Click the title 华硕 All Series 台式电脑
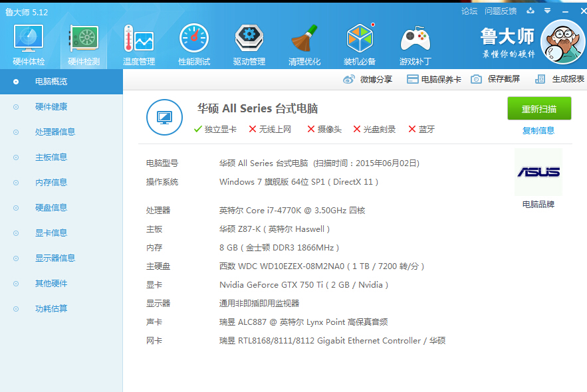The height and width of the screenshot is (392, 587). tap(257, 108)
